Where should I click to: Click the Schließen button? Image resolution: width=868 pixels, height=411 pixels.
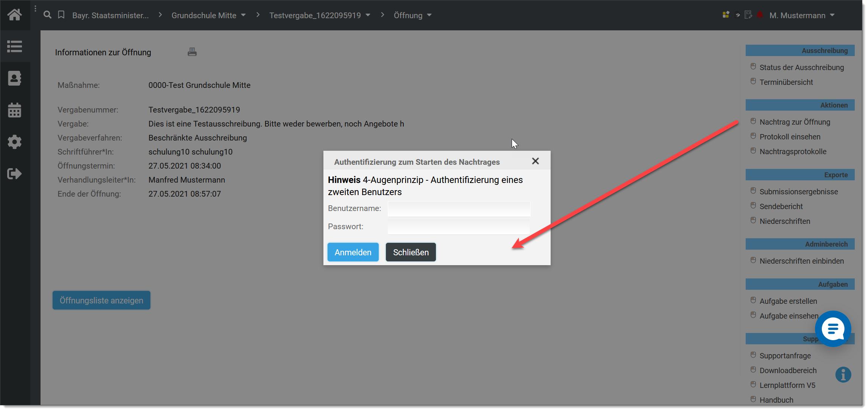(411, 252)
